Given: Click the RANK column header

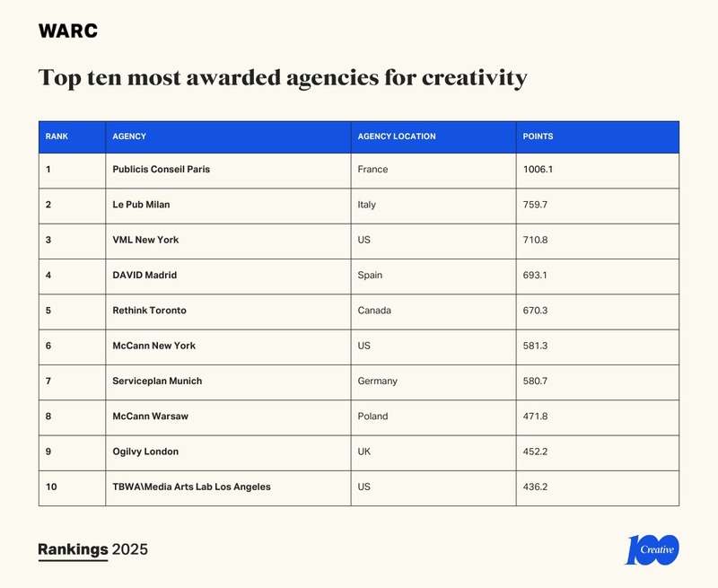Looking at the screenshot, I should [57, 136].
